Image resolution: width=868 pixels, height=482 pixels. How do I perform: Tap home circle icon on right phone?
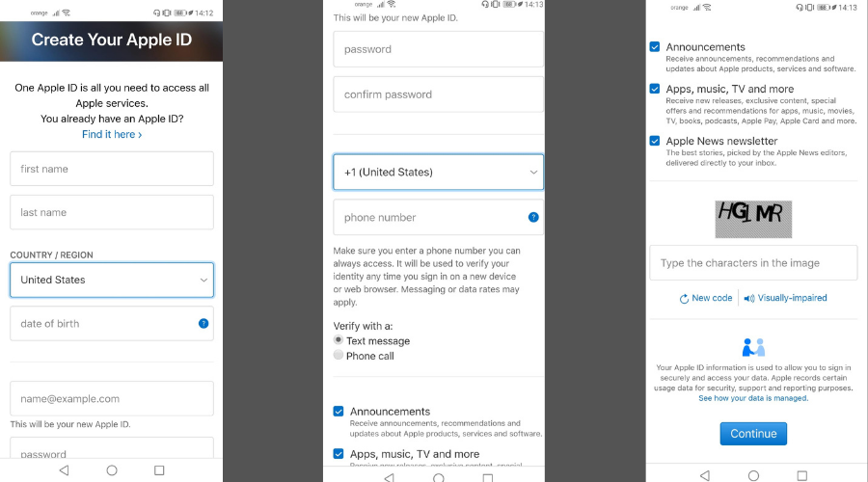tap(753, 475)
